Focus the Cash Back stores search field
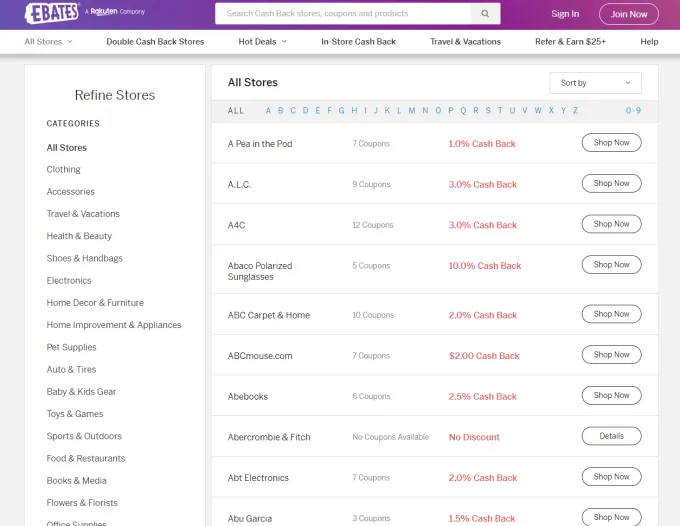Viewport: 680px width, 526px height. click(343, 13)
